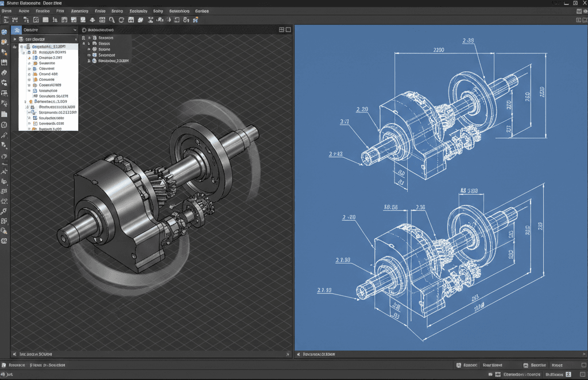Viewport: 588px width, 380px height.
Task: Expand the top root node of the feature tree
Action: 22,46
